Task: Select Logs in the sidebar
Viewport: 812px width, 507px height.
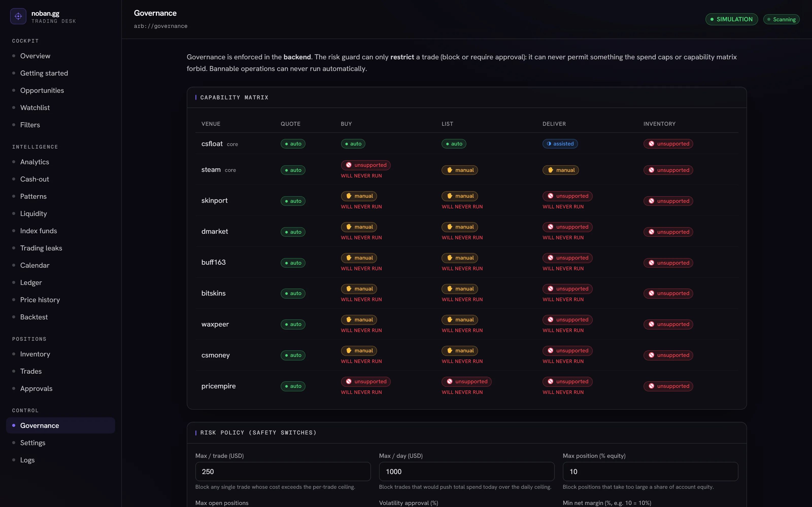Action: (x=27, y=460)
